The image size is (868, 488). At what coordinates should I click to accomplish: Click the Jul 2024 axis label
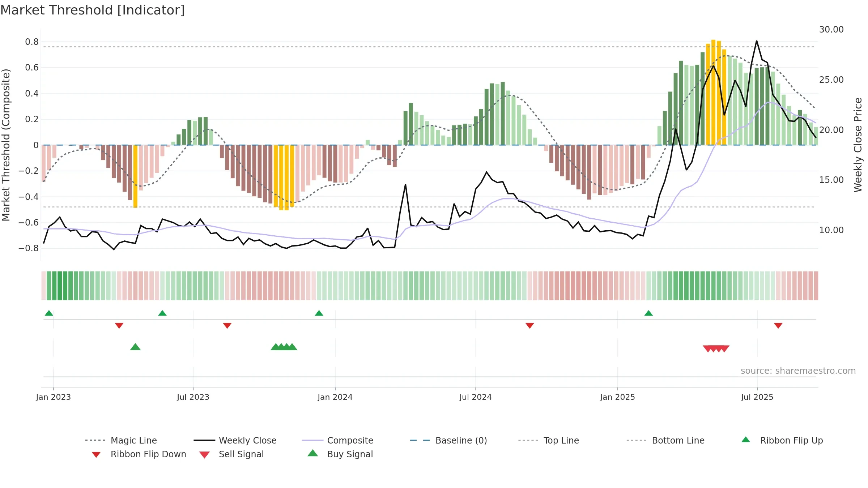pos(476,397)
